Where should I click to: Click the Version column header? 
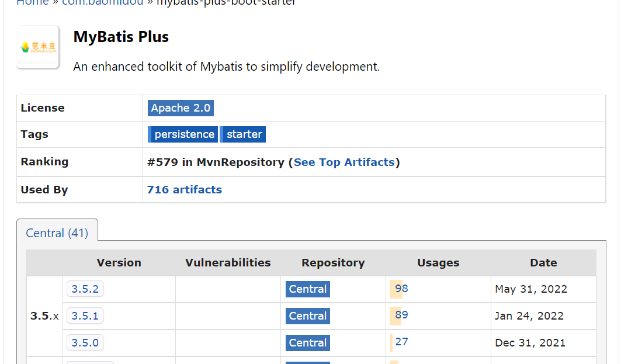[119, 262]
